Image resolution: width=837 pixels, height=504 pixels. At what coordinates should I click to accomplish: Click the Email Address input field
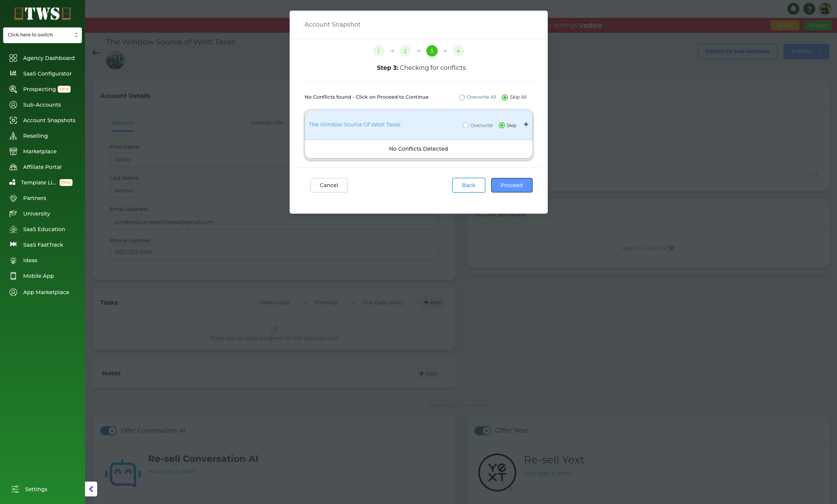(x=274, y=222)
